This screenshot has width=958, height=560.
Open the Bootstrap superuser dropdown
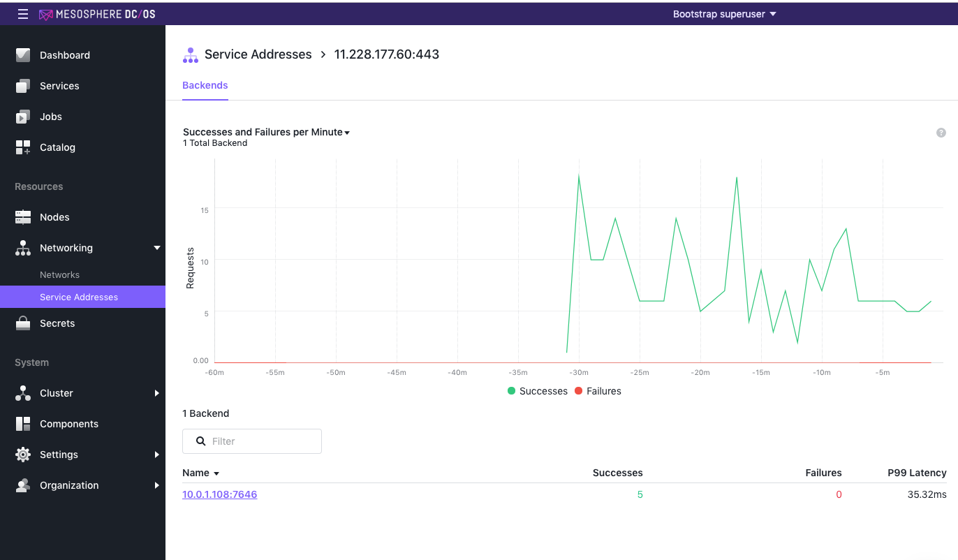(724, 14)
